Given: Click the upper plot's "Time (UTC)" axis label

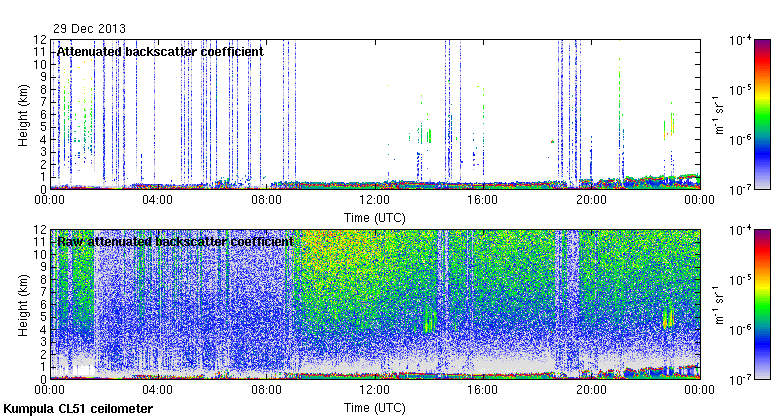Looking at the screenshot, I should pyautogui.click(x=375, y=218).
